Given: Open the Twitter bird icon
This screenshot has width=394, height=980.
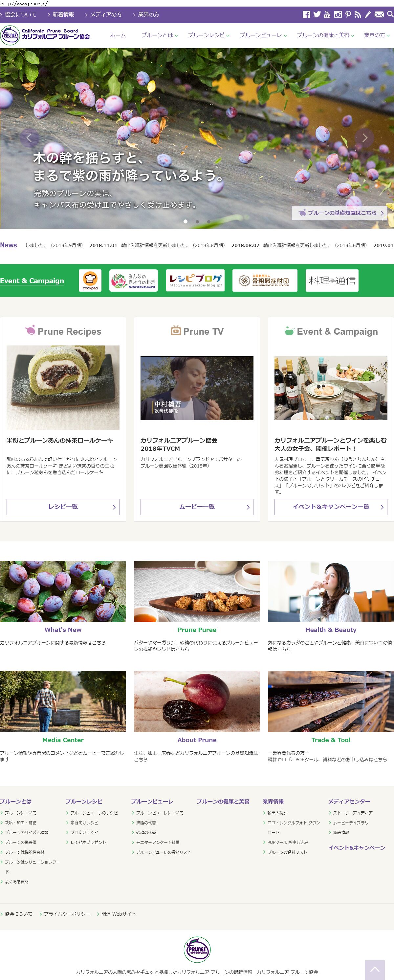Looking at the screenshot, I should click(x=317, y=14).
